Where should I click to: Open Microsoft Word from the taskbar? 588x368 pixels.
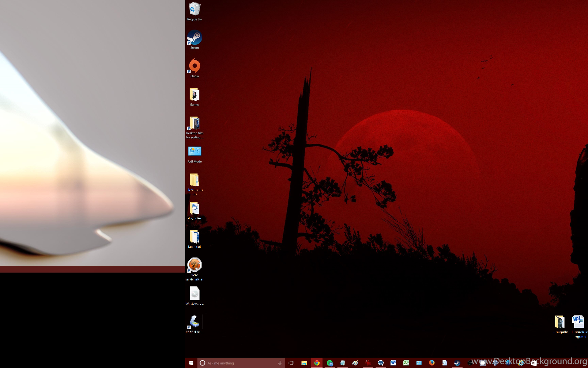tap(393, 363)
